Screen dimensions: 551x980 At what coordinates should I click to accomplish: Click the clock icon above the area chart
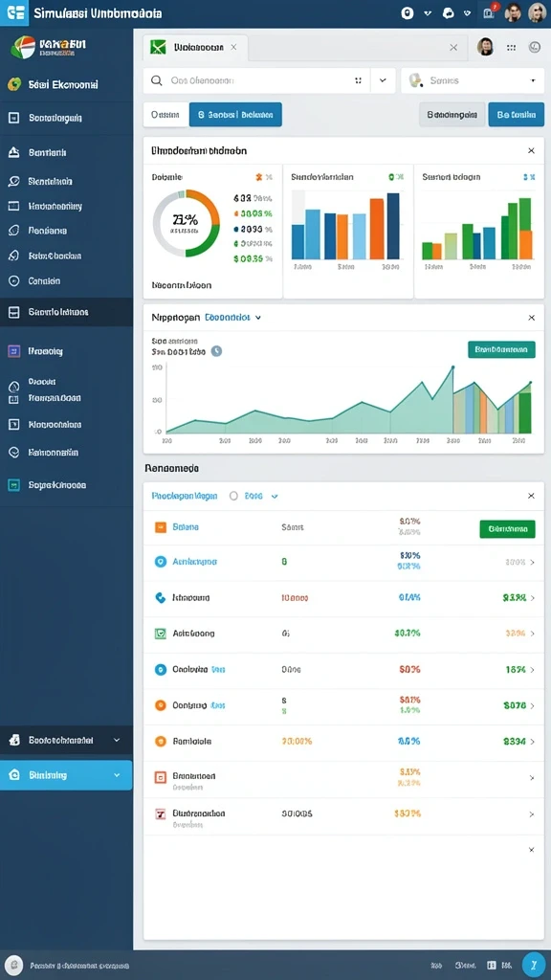216,351
